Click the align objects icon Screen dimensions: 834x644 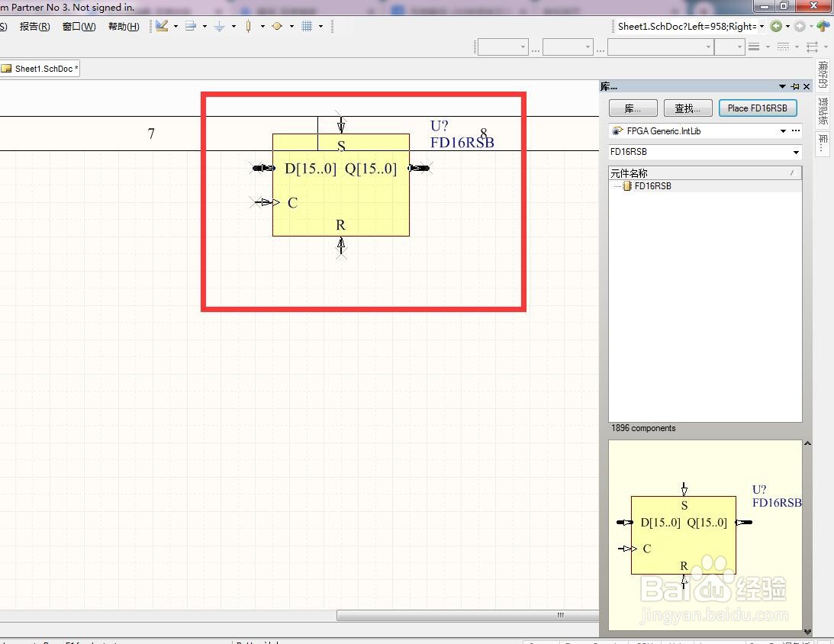tap(191, 26)
